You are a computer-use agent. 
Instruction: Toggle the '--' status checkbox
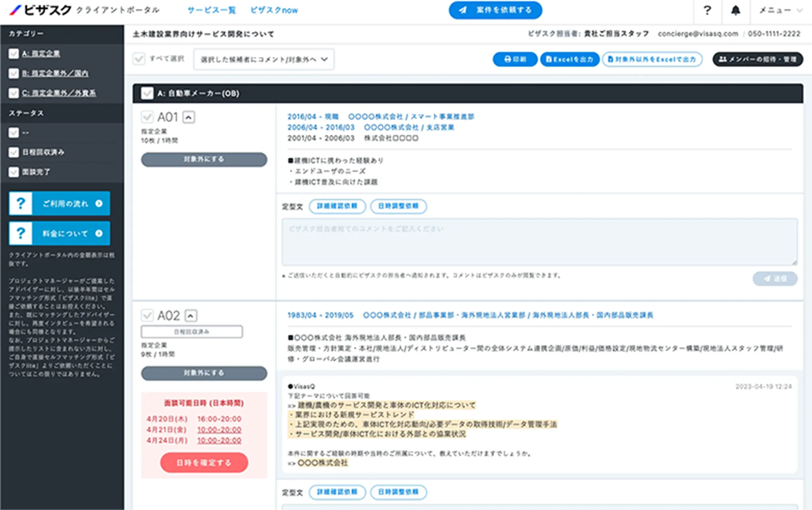click(x=14, y=133)
